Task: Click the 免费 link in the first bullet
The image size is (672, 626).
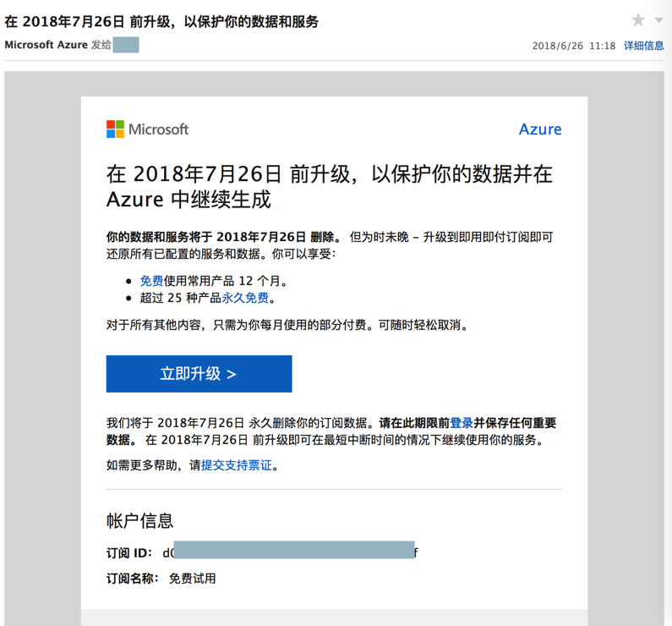Action: point(151,281)
